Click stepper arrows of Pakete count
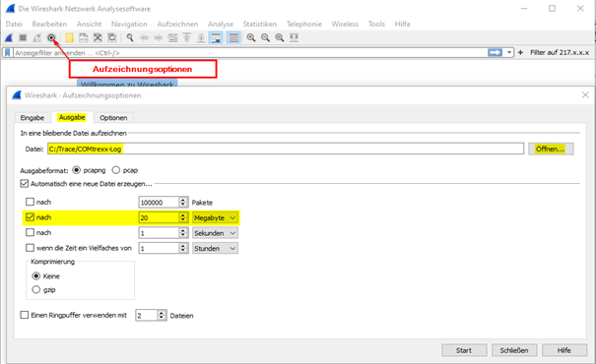The image size is (596, 364). tap(183, 203)
